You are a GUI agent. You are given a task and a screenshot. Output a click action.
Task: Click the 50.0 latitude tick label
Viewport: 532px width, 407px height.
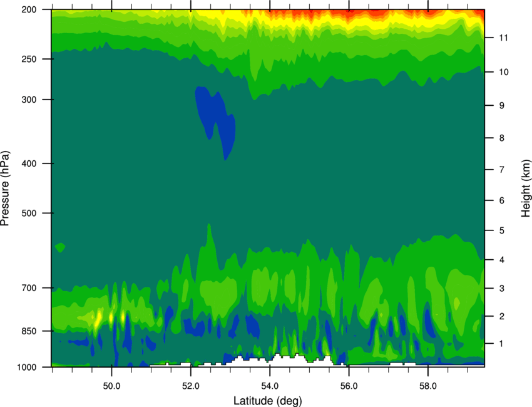click(x=111, y=386)
